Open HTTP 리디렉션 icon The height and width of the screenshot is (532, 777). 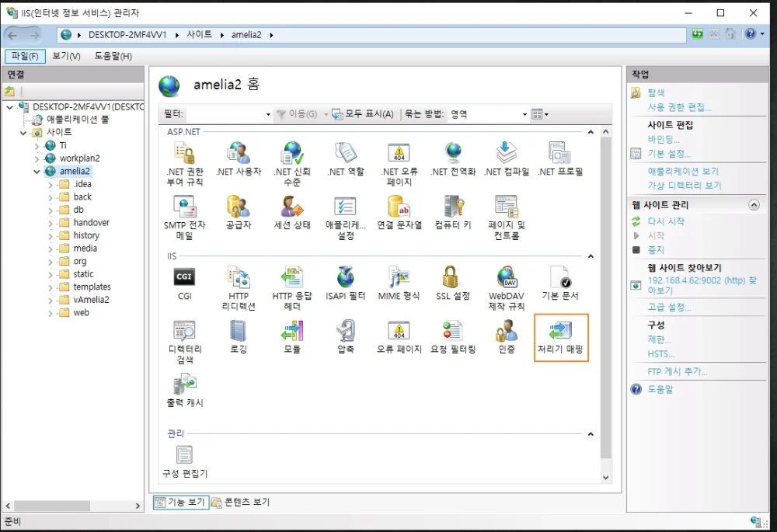[x=239, y=288]
